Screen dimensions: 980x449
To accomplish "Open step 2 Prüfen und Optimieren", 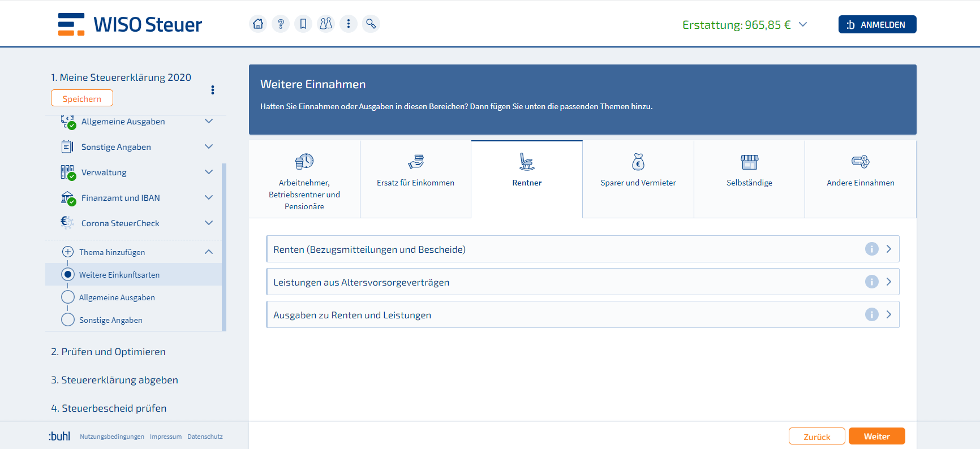I will click(x=108, y=352).
